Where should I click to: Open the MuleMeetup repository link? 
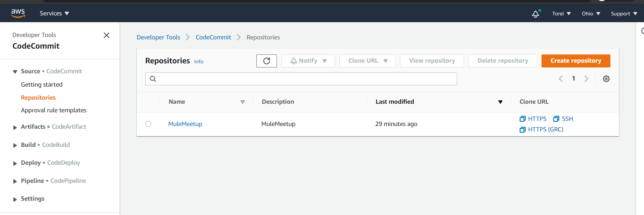[185, 124]
